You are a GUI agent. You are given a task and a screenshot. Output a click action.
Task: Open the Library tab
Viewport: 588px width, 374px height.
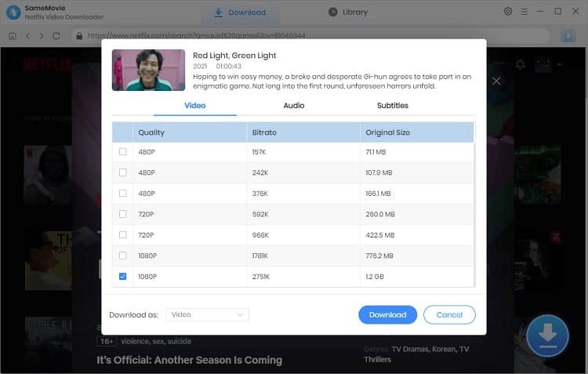347,12
